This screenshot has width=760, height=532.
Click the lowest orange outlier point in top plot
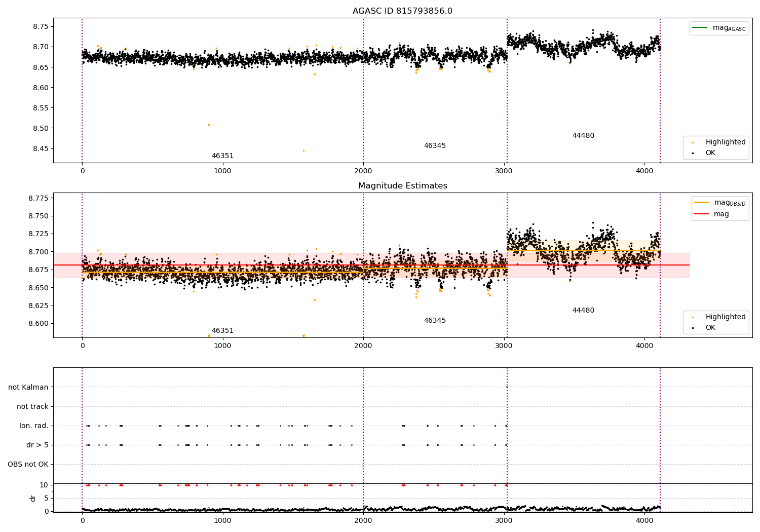[x=303, y=150]
